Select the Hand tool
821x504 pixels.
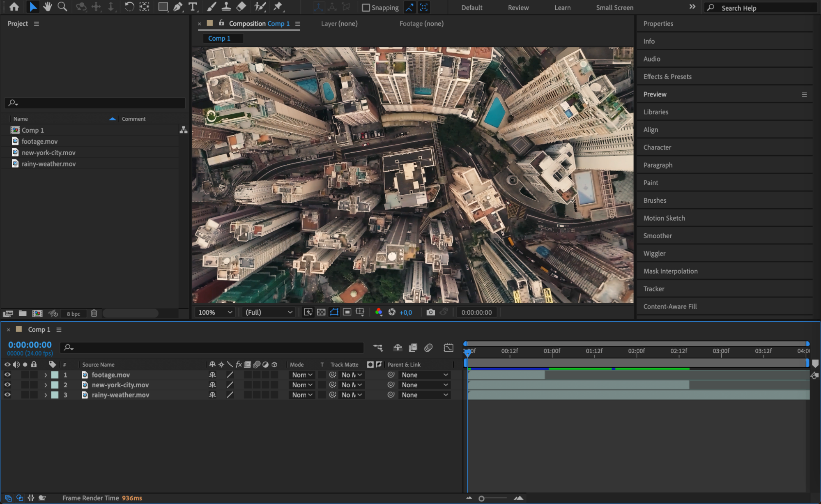click(48, 7)
